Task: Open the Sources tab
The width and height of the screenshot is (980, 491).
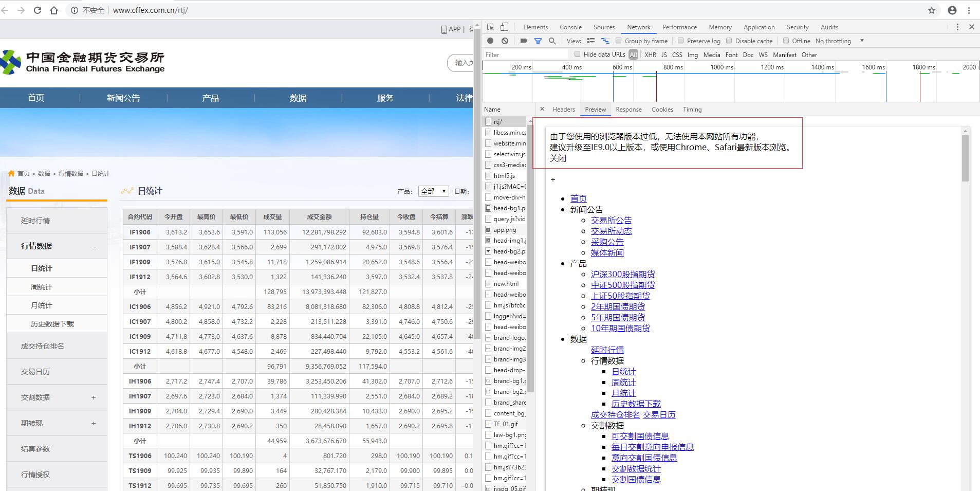Action: click(604, 27)
